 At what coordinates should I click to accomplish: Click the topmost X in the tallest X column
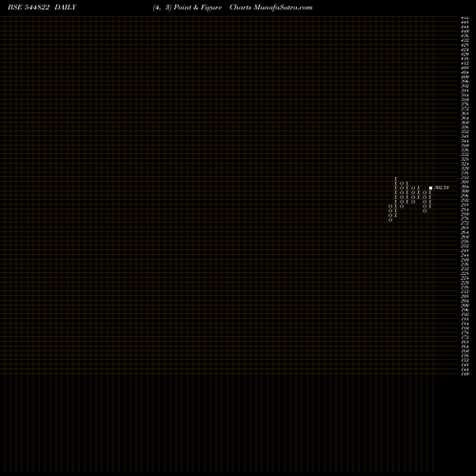tap(396, 179)
